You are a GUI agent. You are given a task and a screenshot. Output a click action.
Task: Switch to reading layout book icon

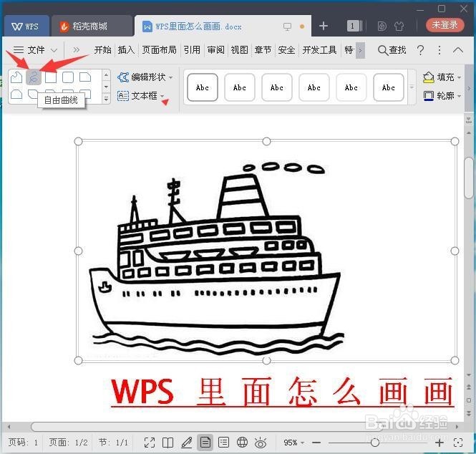(168, 443)
